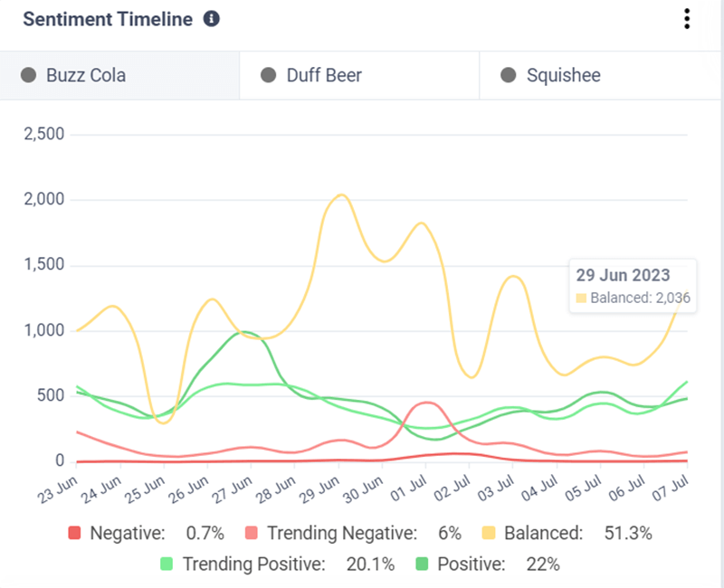This screenshot has height=588, width=724.
Task: Click the gray dot icon on Duff Beer tab
Action: tap(267, 75)
